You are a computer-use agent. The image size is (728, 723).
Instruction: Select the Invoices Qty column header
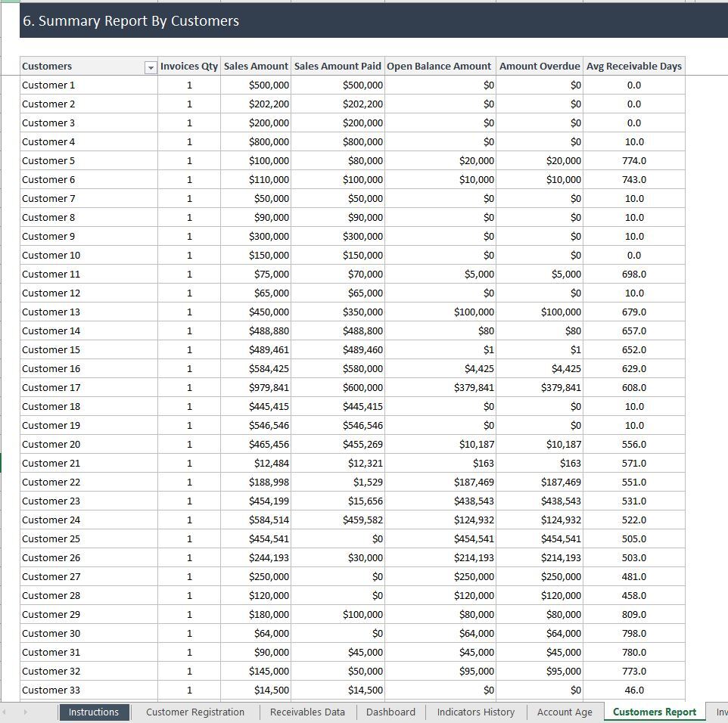[189, 66]
